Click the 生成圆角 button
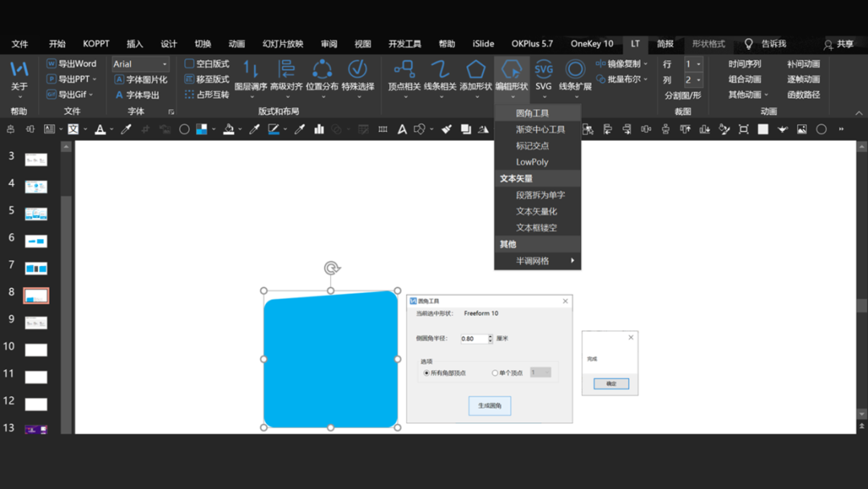Screen dimensions: 868x489 (489, 405)
